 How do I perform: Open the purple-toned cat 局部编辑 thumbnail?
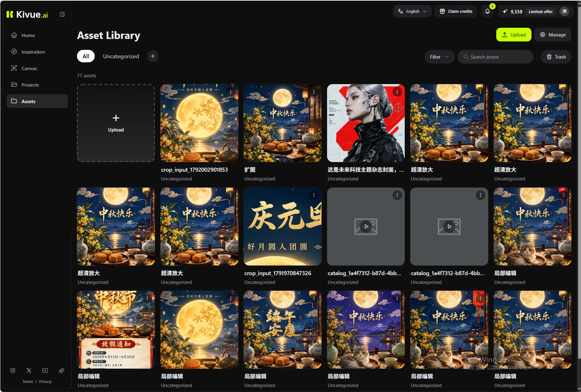tap(366, 330)
